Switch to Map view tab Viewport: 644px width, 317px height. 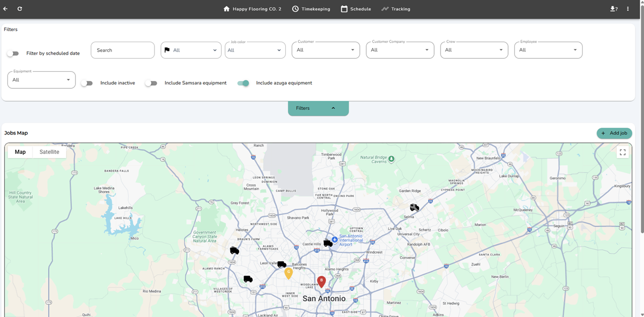[x=20, y=152]
